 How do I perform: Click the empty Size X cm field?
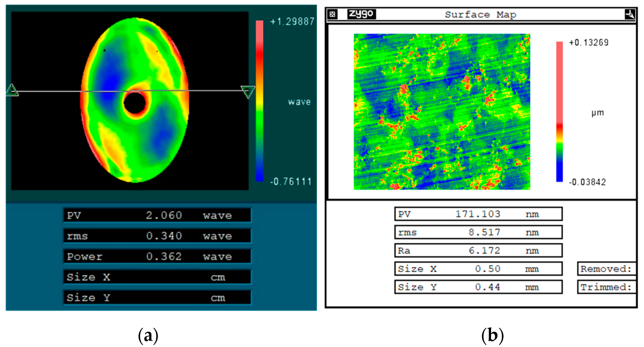click(157, 277)
